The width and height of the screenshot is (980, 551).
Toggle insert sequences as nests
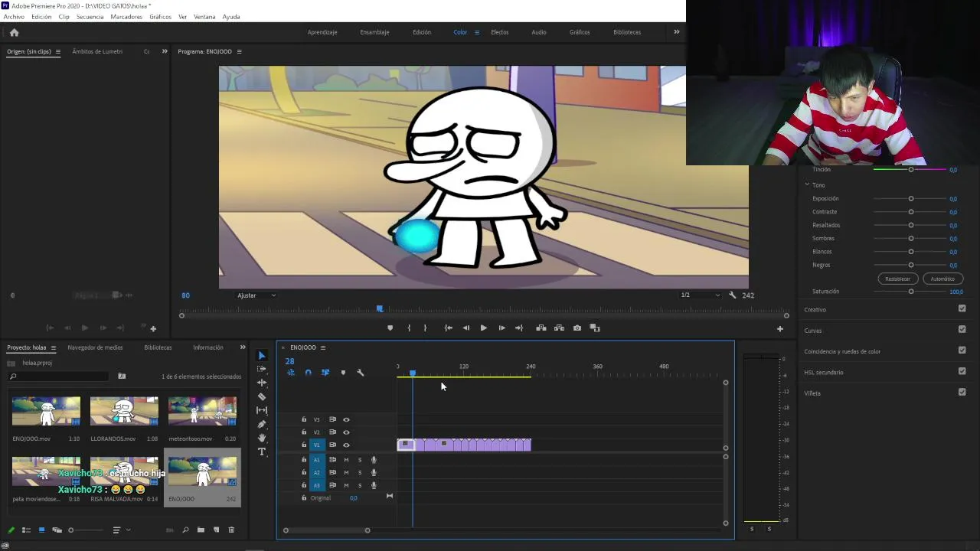290,373
